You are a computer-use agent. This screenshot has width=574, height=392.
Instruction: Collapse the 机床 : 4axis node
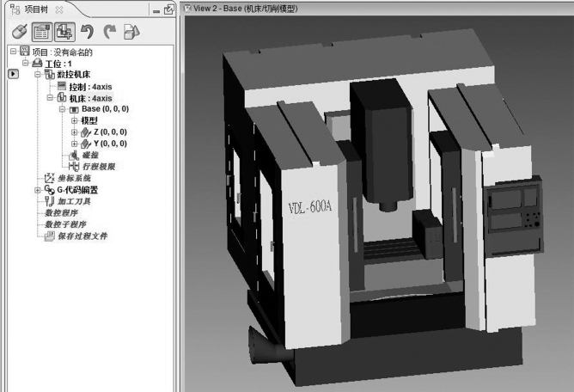[x=50, y=98]
